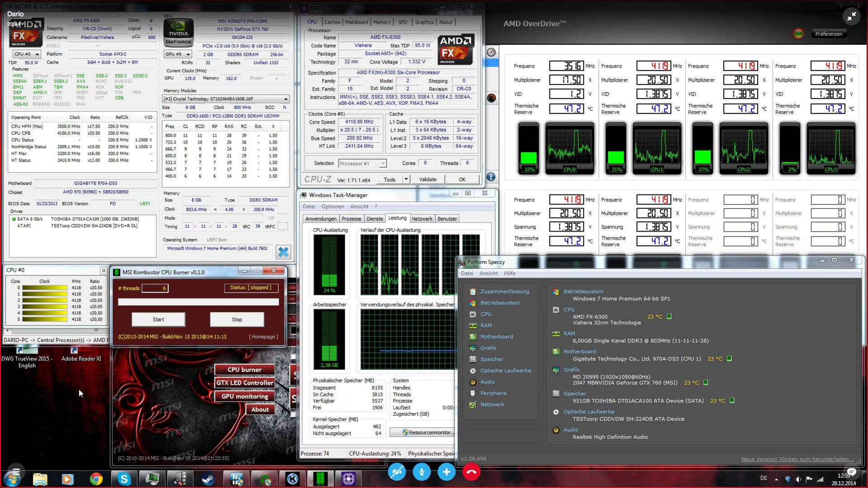Switch to the Caches tab in CPU-Z
Screen dimensions: 868x488
pos(332,22)
